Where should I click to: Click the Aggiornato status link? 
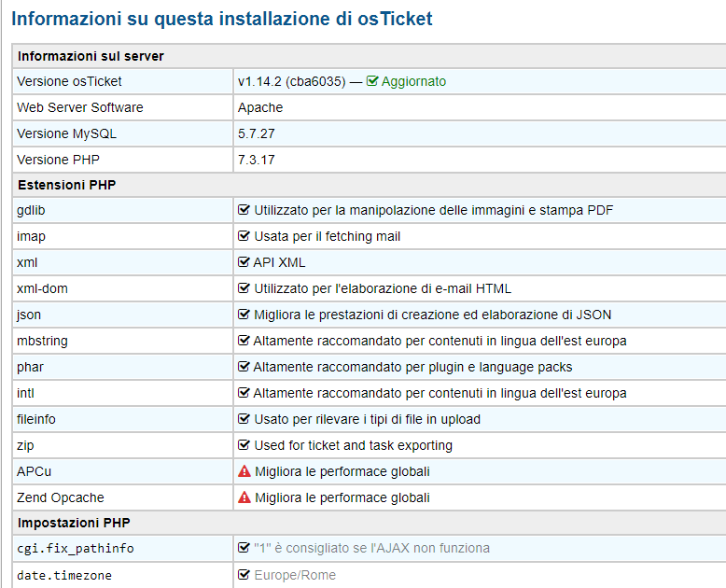pos(413,81)
